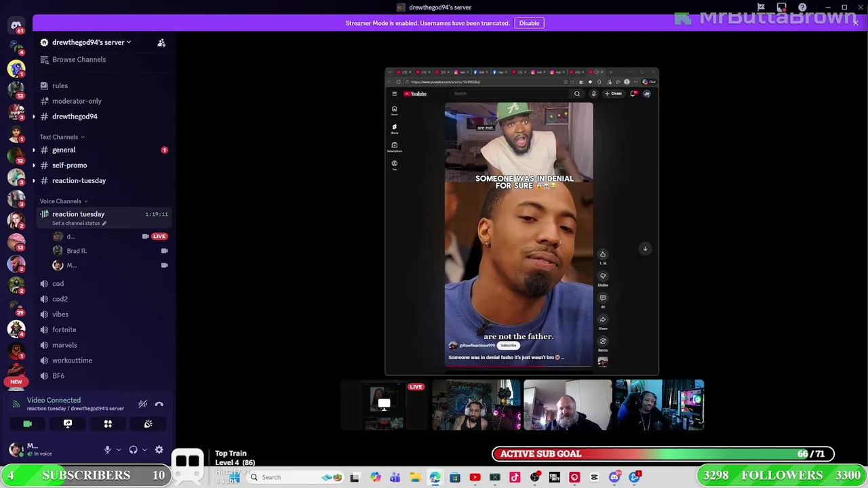Click the LIVE badge beside user d...
Viewport: 868px width, 488px height.
pos(159,237)
